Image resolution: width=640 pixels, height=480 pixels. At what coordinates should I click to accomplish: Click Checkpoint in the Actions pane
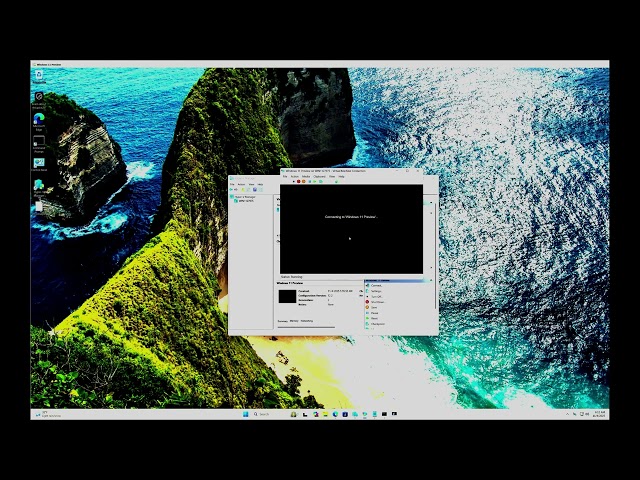pos(378,324)
